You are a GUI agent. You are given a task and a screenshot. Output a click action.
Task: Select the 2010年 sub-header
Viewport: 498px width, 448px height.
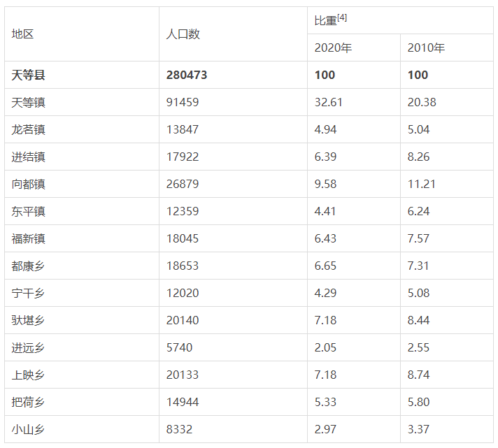426,48
